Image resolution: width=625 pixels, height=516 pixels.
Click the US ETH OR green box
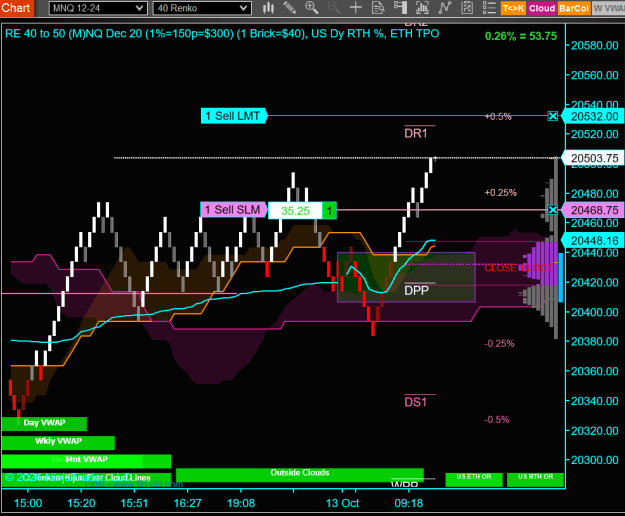474,479
